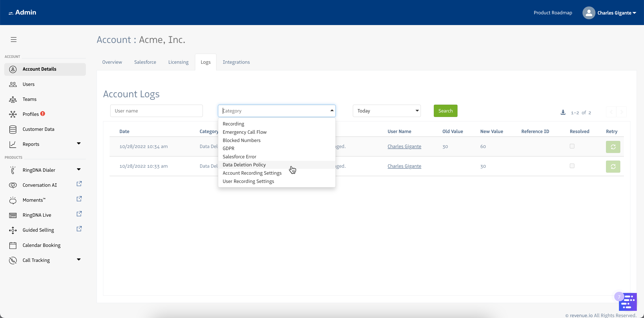Viewport: 644px width, 318px height.
Task: Click the Customer Data sidebar icon
Action: point(13,129)
